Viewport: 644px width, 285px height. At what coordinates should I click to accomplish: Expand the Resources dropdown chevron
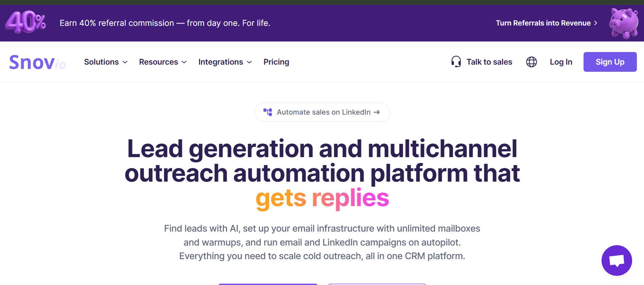pyautogui.click(x=184, y=62)
